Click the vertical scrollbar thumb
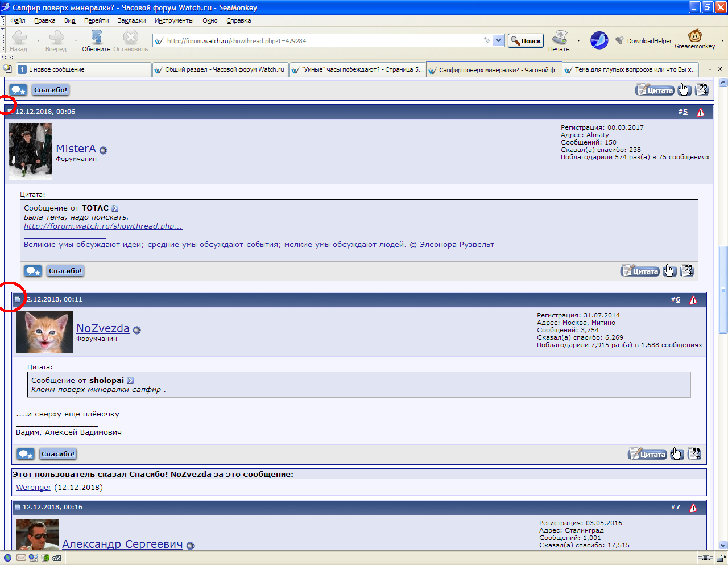This screenshot has height=565, width=728. tap(723, 290)
